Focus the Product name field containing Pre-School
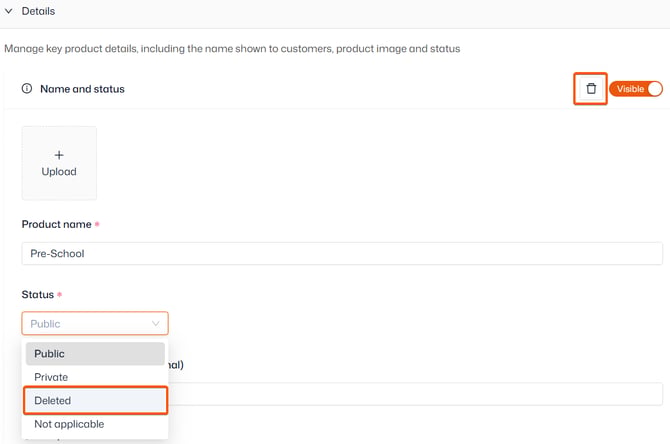This screenshot has height=444, width=670. click(x=342, y=253)
